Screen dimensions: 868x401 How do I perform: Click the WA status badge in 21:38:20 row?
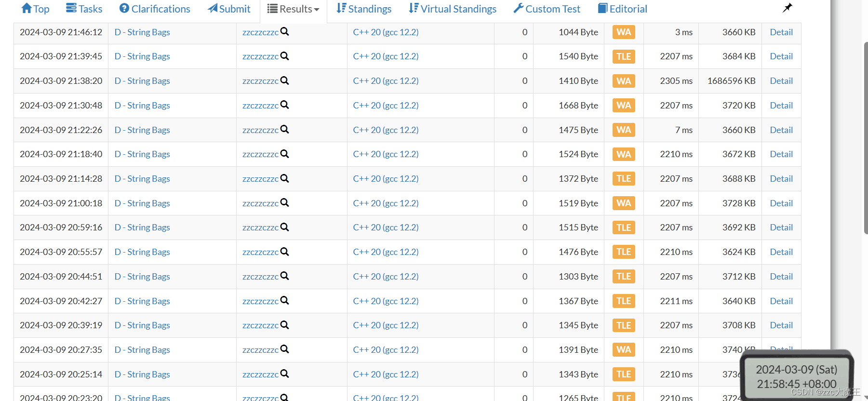[x=624, y=81]
